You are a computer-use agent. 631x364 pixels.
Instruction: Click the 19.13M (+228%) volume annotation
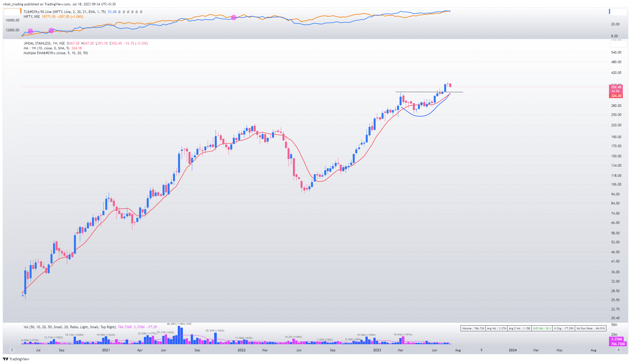tap(75, 335)
